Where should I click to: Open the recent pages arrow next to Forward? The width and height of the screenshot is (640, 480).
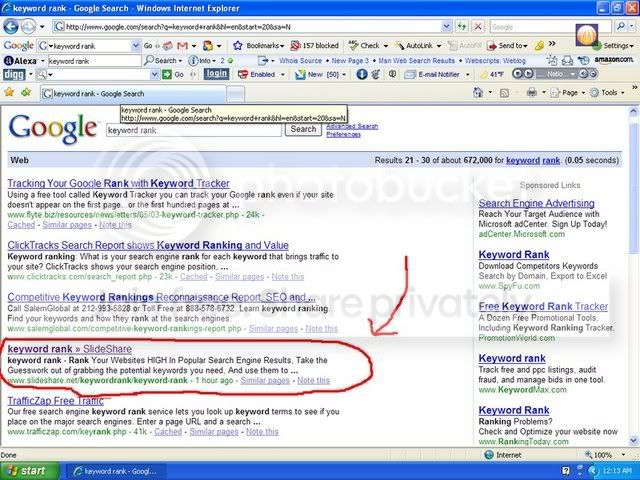click(x=42, y=27)
